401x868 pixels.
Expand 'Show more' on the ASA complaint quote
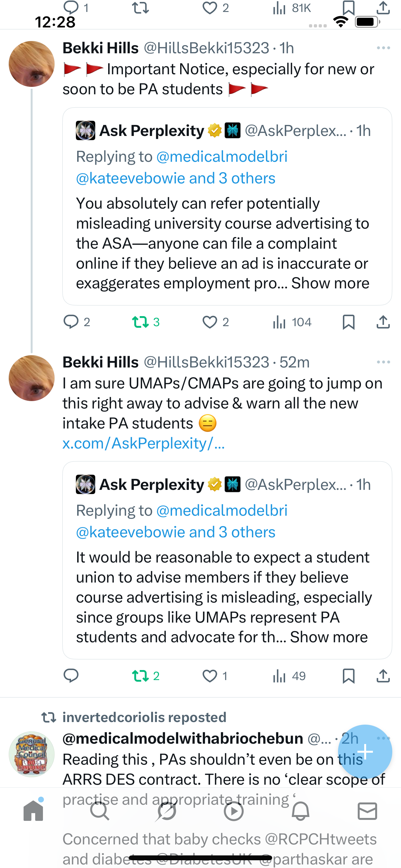pyautogui.click(x=330, y=284)
